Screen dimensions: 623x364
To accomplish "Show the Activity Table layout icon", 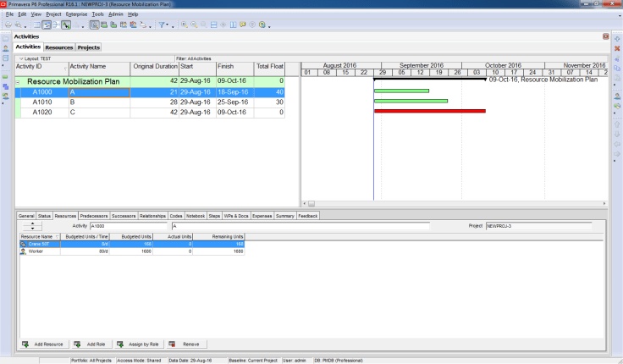I will click(x=37, y=25).
